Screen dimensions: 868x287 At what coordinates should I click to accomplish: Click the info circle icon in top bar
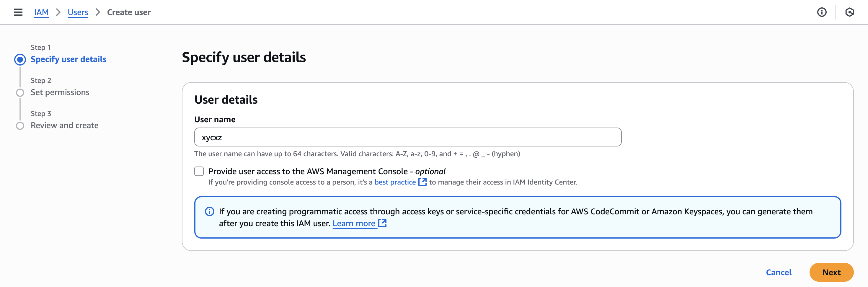coord(821,12)
